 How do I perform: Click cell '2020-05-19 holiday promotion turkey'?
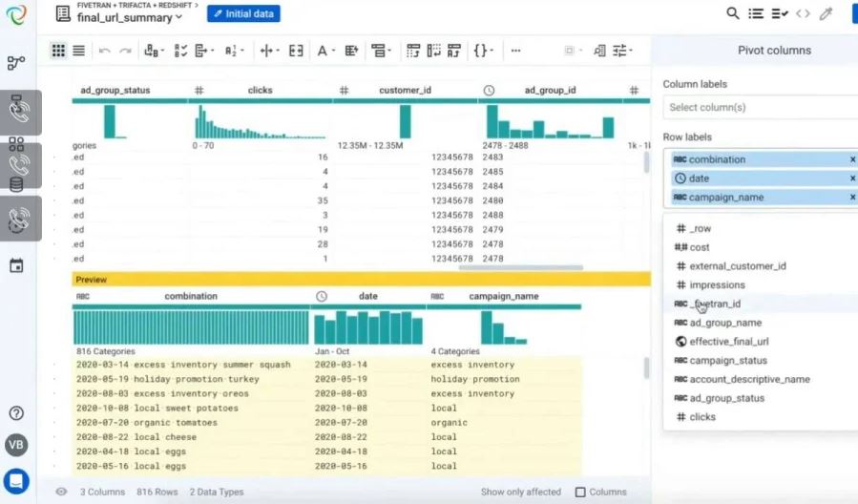coord(167,379)
